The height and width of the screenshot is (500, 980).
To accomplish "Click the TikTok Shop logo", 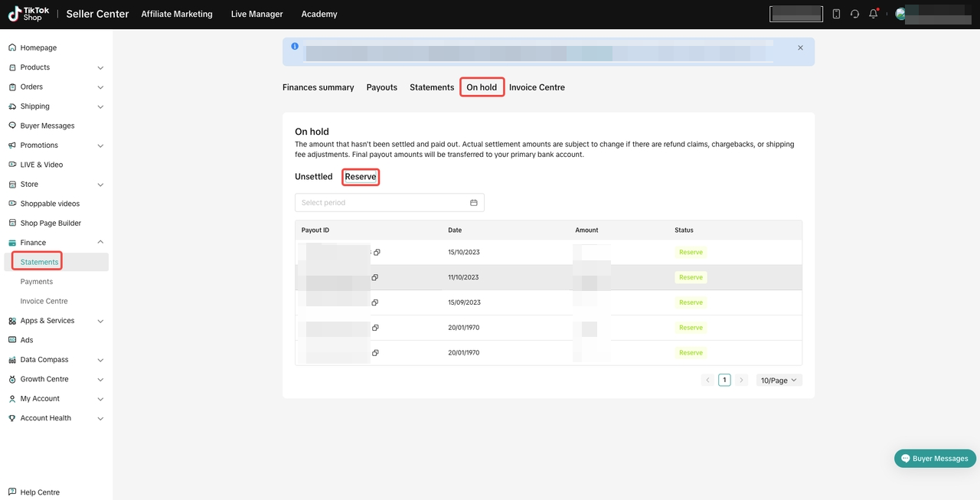I will point(29,14).
